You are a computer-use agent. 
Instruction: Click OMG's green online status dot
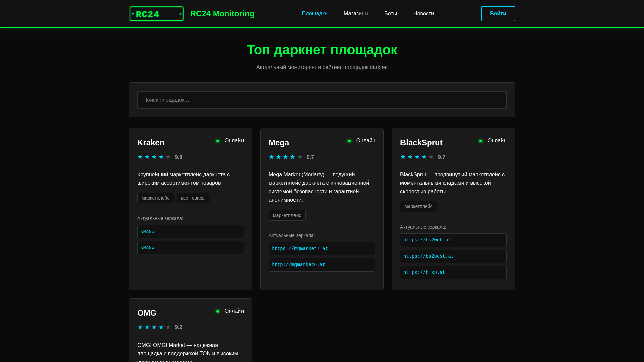click(218, 311)
